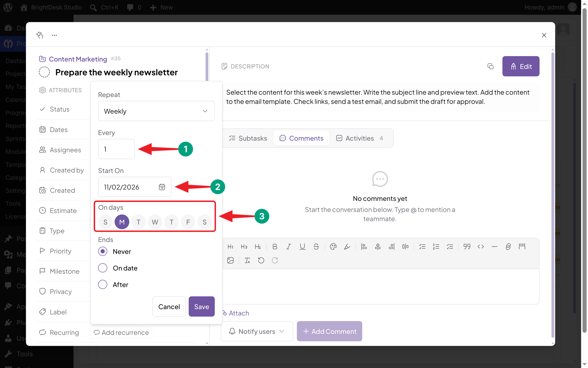Insert code block icon
Image resolution: width=588 pixels, height=368 pixels.
[x=481, y=247]
